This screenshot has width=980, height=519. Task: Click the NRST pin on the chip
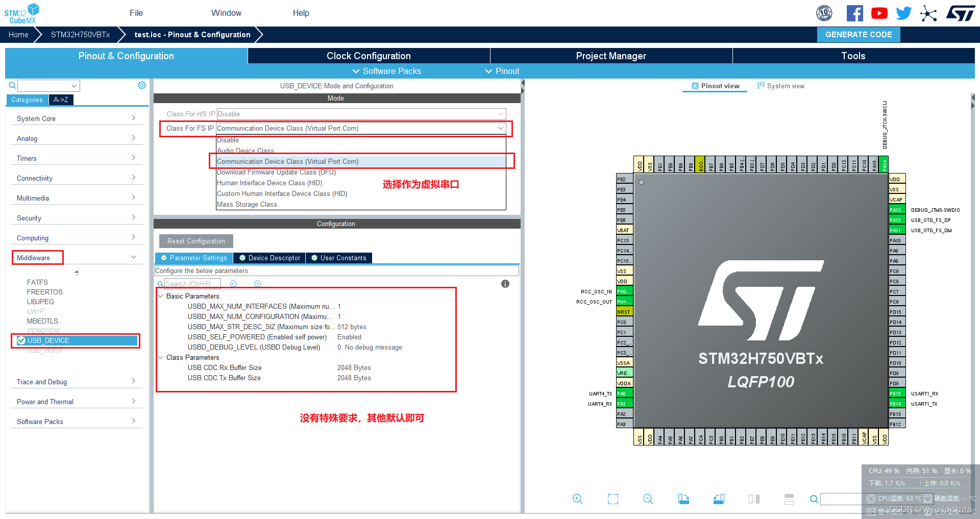[x=625, y=312]
